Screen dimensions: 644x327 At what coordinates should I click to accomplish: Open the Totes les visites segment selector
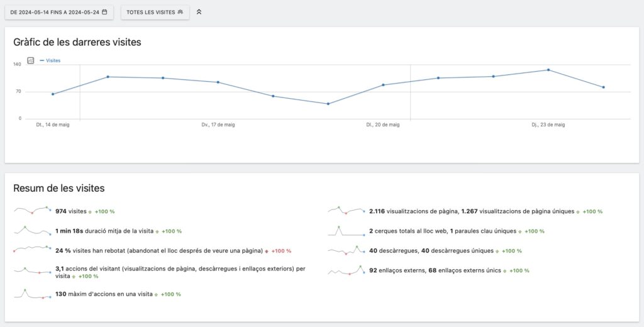click(154, 12)
